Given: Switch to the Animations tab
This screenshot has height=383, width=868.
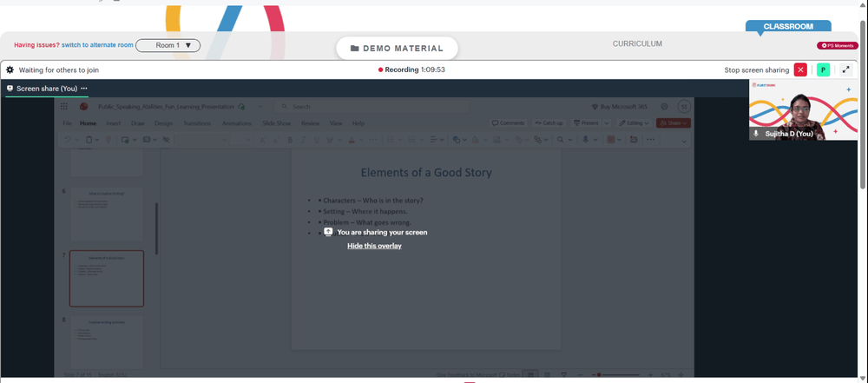Looking at the screenshot, I should 237,123.
